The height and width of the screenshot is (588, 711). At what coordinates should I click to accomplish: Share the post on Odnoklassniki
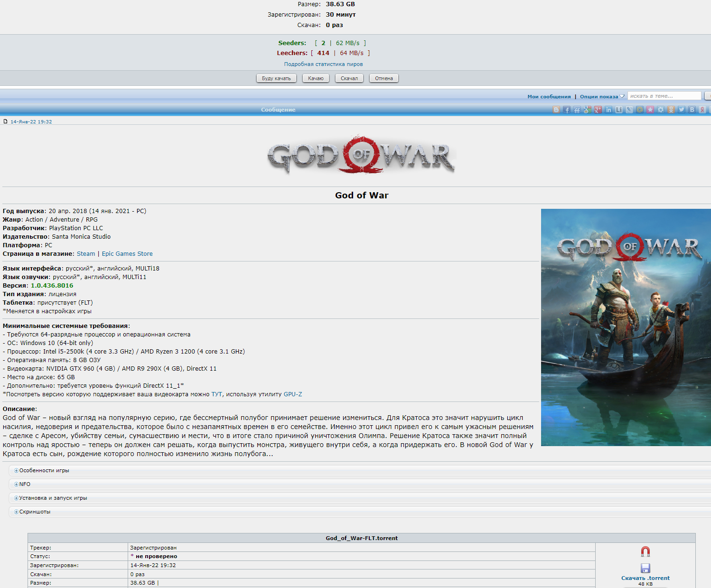(671, 110)
